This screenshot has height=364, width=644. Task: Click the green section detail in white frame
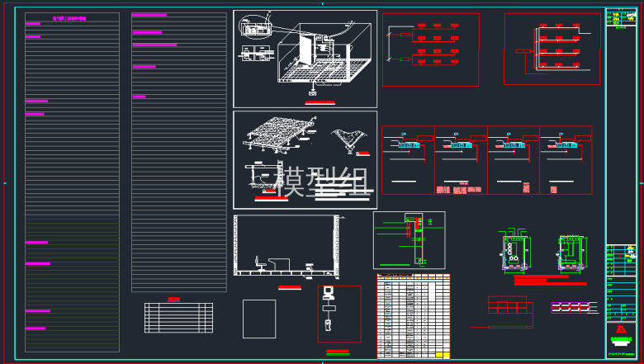(x=409, y=240)
